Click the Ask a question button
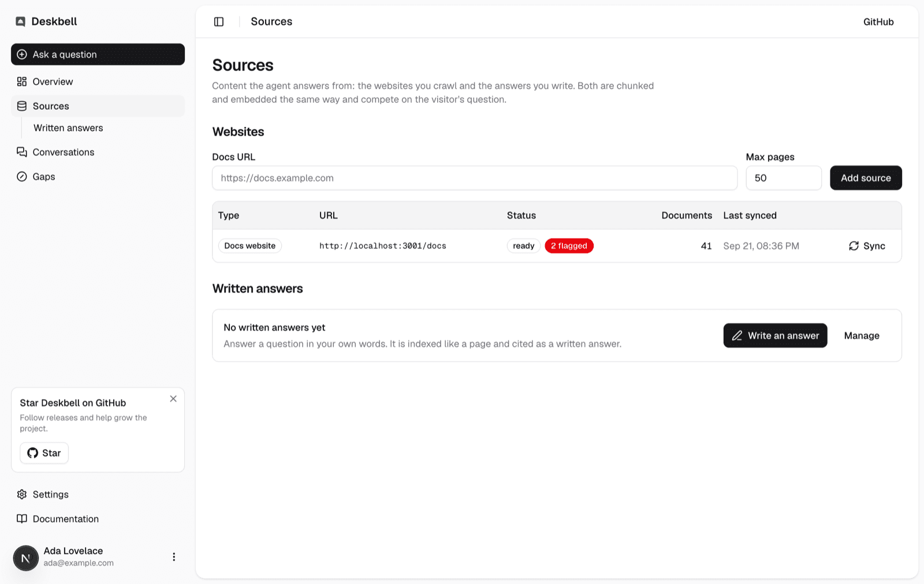This screenshot has width=924, height=584. coord(98,54)
